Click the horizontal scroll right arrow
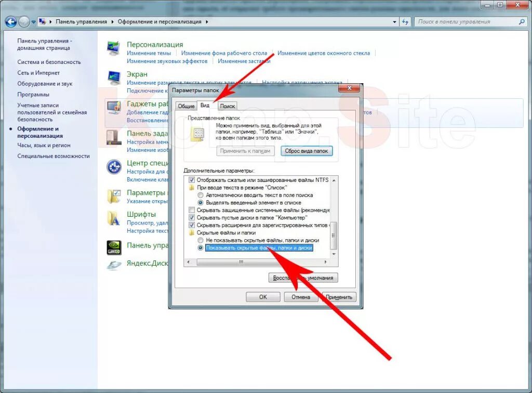The image size is (532, 393). pyautogui.click(x=326, y=262)
